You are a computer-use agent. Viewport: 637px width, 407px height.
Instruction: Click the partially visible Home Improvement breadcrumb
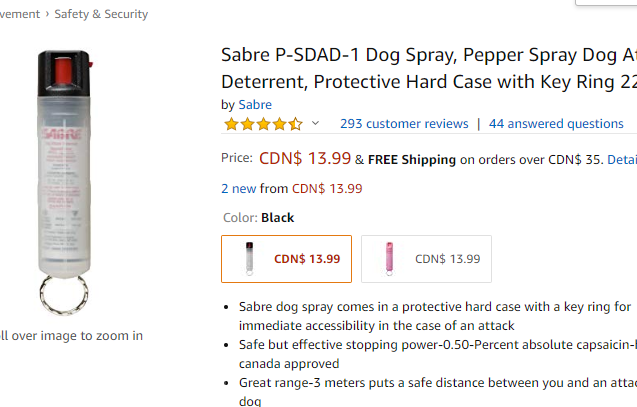tap(20, 14)
